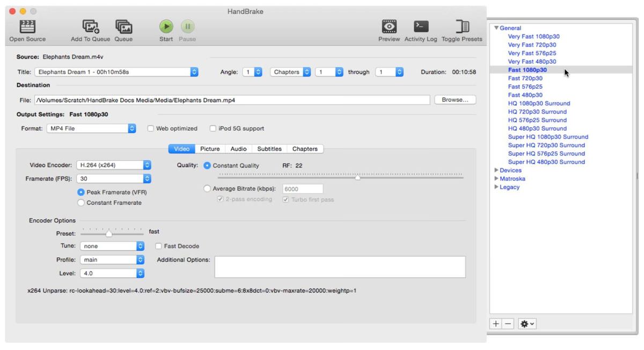This screenshot has height=350, width=644.
Task: Enable iPod 5G support checkbox
Action: pos(214,129)
